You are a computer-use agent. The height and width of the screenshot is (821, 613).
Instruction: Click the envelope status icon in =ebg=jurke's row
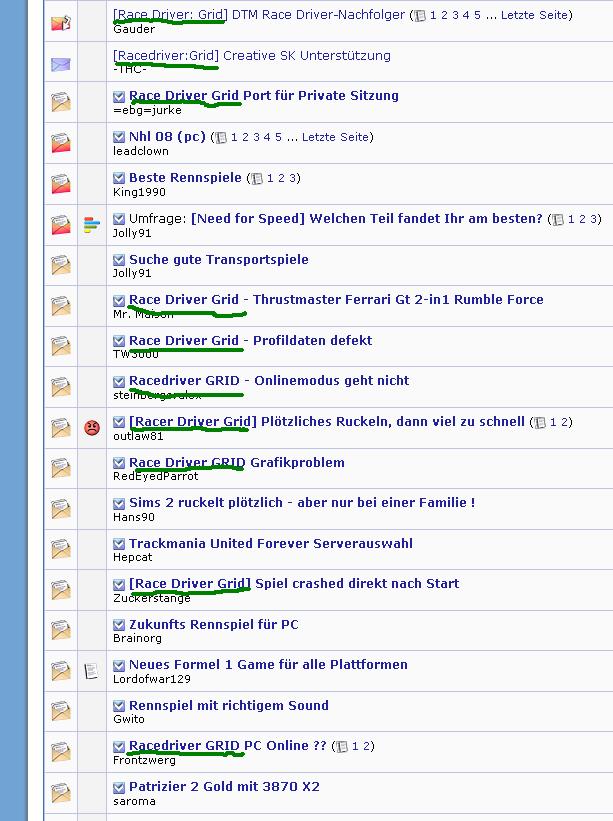tap(61, 102)
